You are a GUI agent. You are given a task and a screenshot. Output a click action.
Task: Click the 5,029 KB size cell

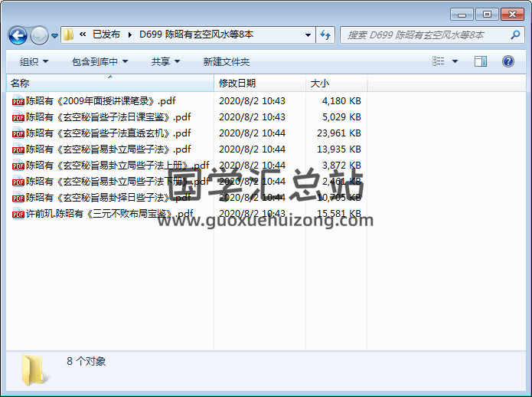click(341, 116)
